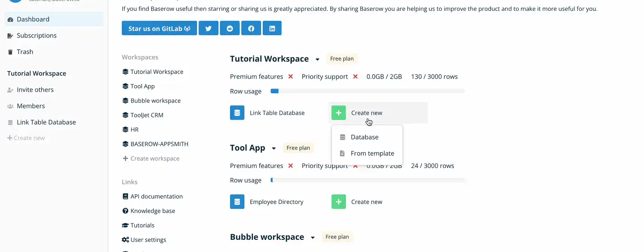The width and height of the screenshot is (644, 252).
Task: Choose From template in Create new menu
Action: click(367, 153)
